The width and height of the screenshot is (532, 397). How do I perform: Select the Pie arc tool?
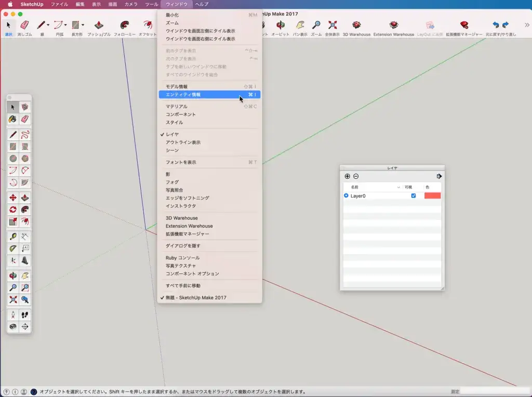click(x=25, y=182)
